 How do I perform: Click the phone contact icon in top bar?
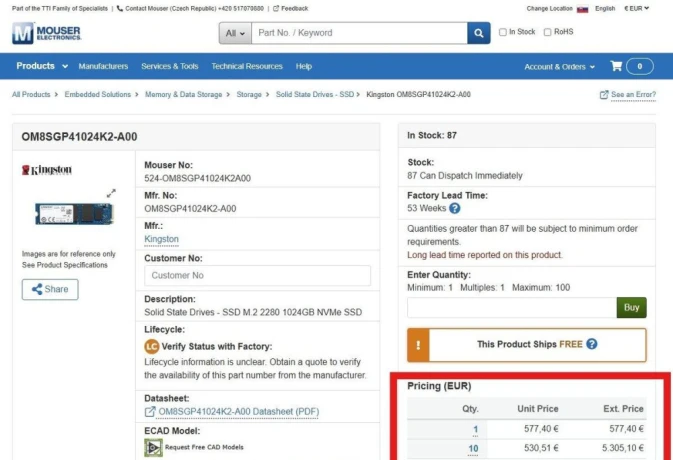coord(120,8)
